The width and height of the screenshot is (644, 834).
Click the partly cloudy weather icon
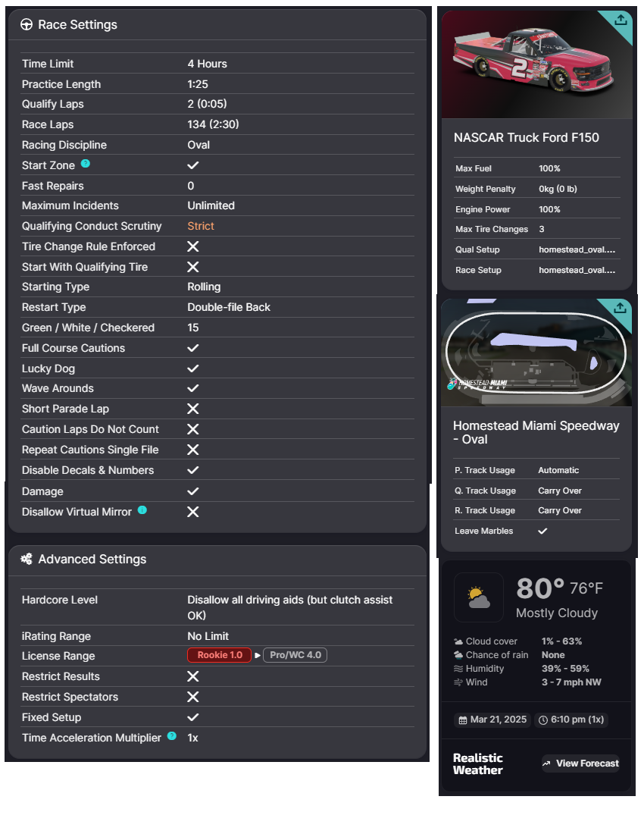[479, 597]
